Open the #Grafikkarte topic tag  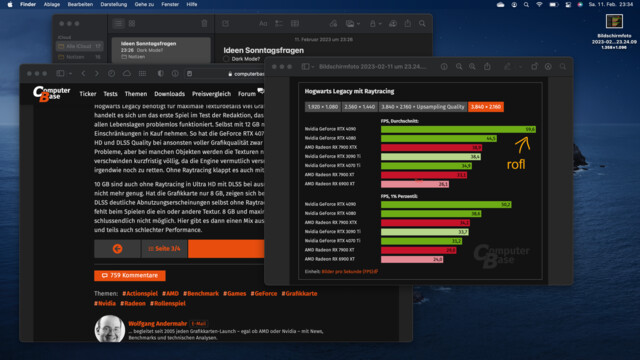(299, 293)
